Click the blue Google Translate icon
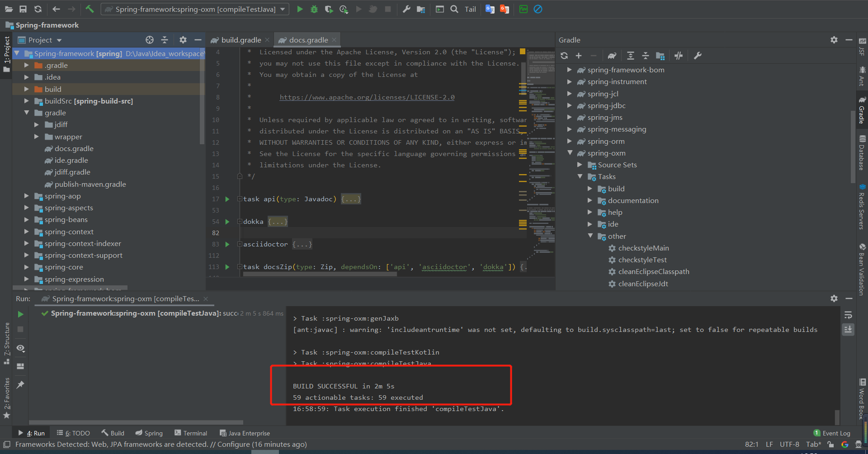Image resolution: width=868 pixels, height=454 pixels. pyautogui.click(x=490, y=9)
